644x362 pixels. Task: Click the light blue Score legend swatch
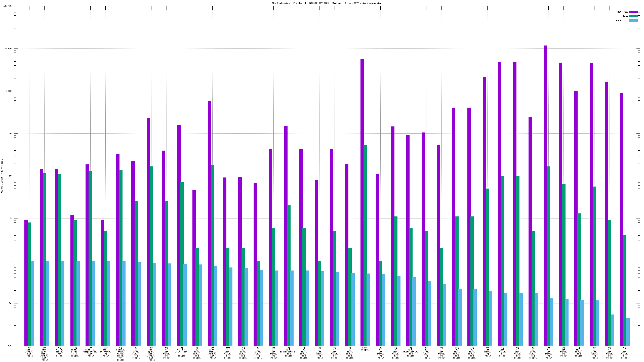(633, 20)
